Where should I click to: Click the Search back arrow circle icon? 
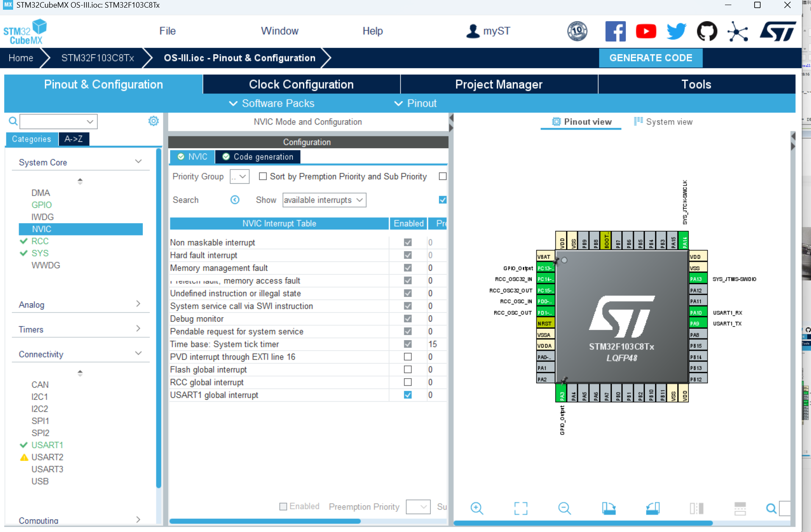(x=235, y=200)
